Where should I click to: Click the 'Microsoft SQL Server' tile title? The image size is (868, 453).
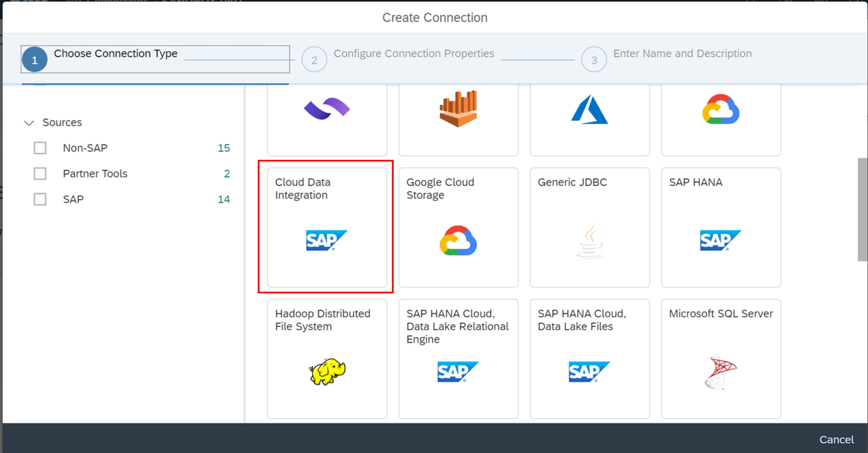(x=721, y=313)
